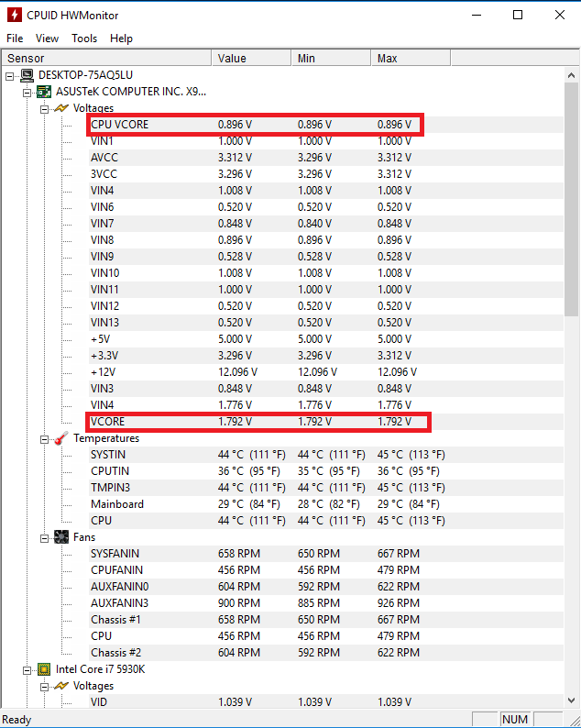Click the NUM status bar indicator
This screenshot has height=728, width=581.
pos(515,720)
